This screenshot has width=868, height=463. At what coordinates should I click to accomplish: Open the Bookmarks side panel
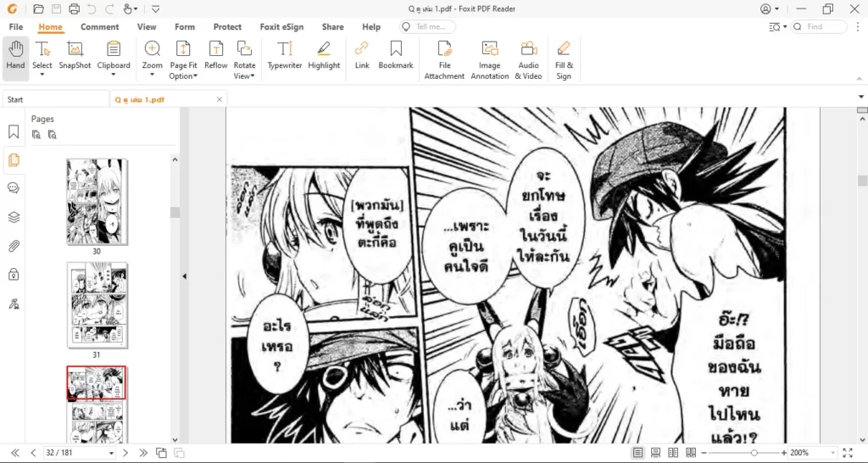14,131
